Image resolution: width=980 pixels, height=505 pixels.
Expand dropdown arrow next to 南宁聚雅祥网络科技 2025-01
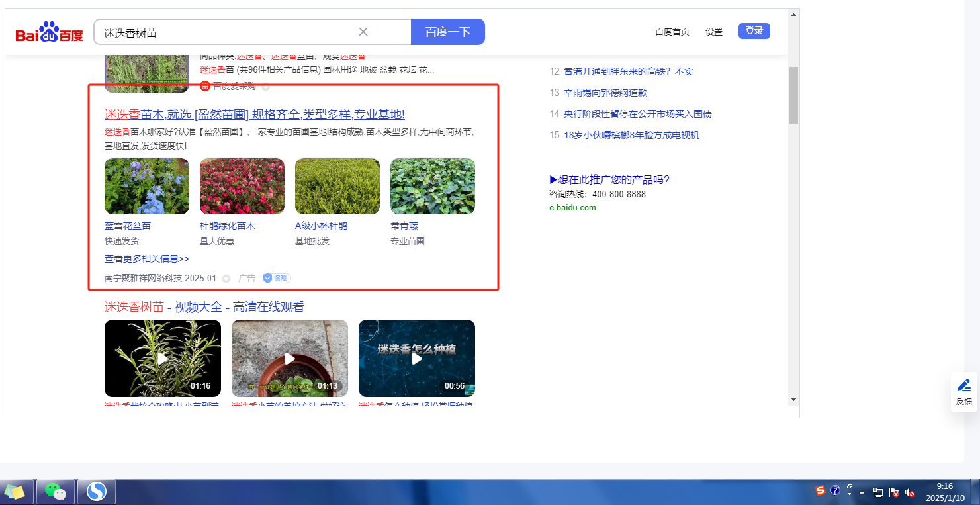pyautogui.click(x=226, y=279)
